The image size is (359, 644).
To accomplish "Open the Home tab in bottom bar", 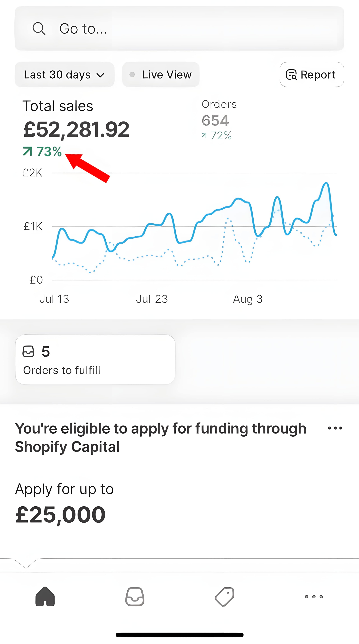I will click(x=45, y=596).
